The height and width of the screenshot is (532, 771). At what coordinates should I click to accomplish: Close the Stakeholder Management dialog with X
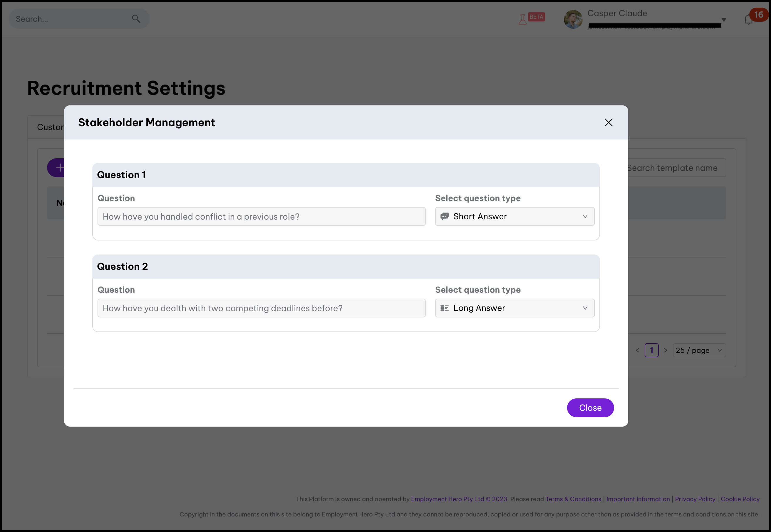point(608,122)
